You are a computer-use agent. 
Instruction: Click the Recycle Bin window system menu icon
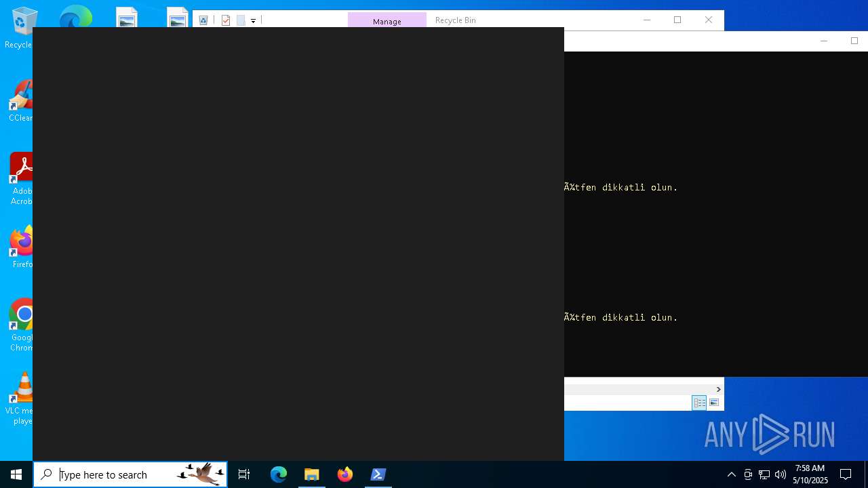point(203,20)
